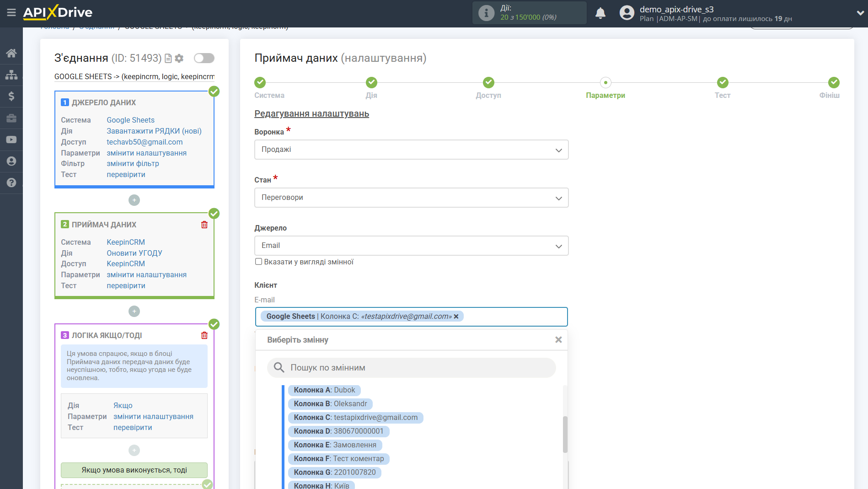Select variable Колонка H: Київ
868x489 pixels.
(321, 485)
